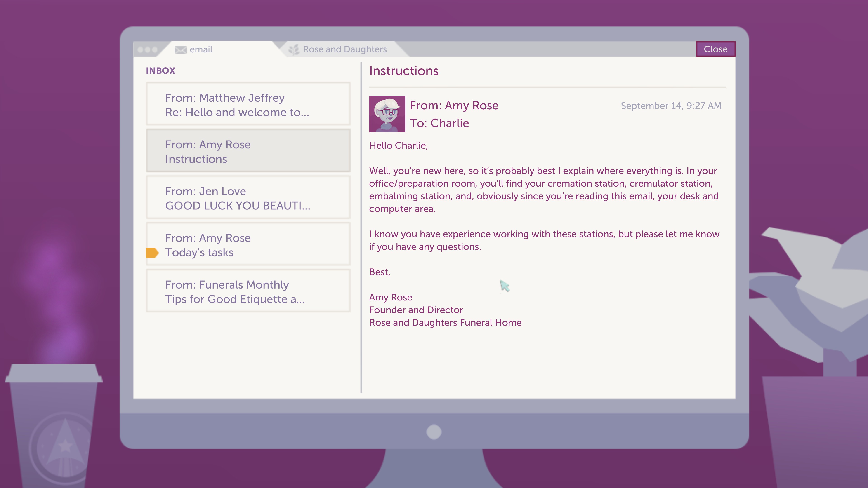Screen dimensions: 868x488
Task: Click the INBOX heading
Action: [x=160, y=71]
